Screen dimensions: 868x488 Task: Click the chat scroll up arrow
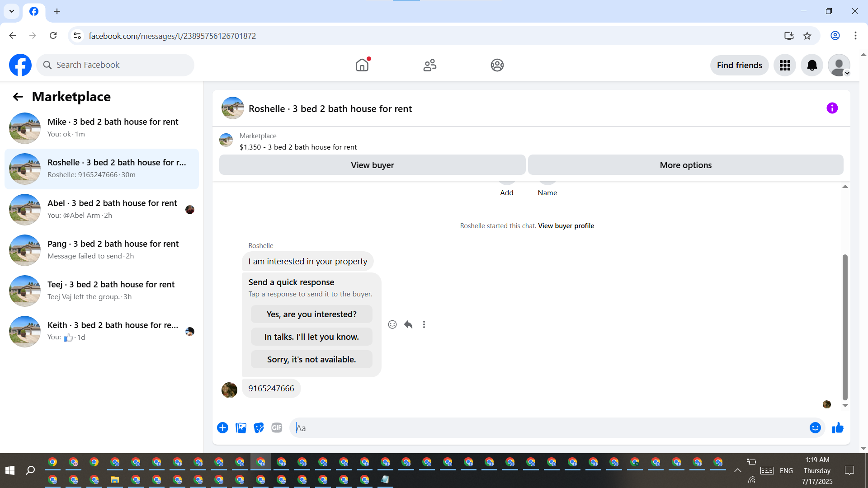[x=844, y=187]
